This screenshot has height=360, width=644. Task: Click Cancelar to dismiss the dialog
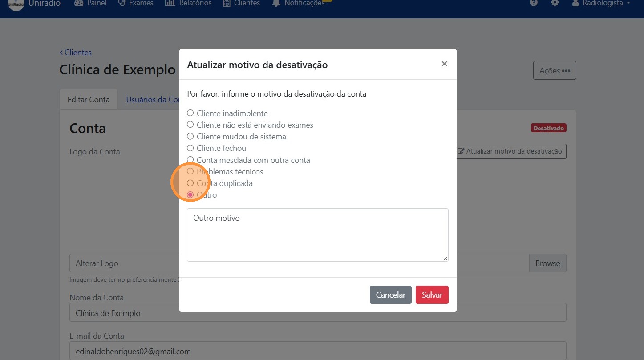click(x=390, y=295)
